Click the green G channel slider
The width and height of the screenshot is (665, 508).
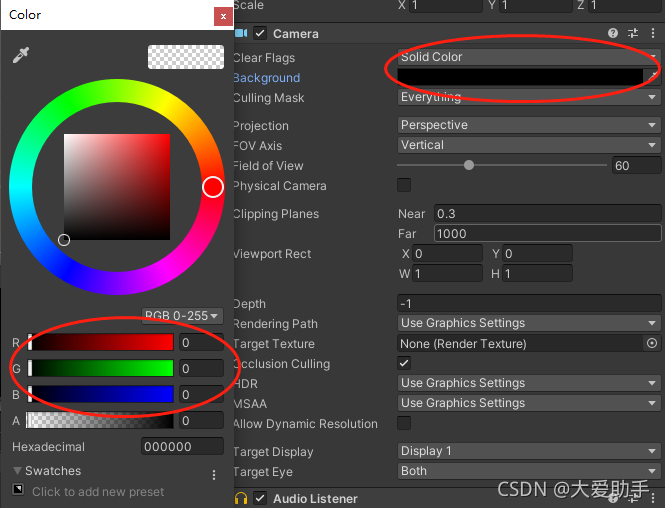pyautogui.click(x=100, y=368)
